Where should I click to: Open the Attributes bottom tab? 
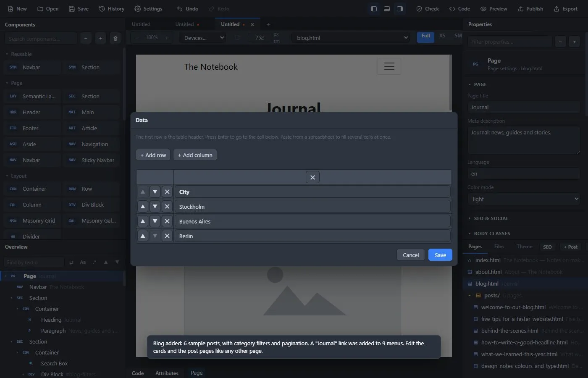tap(167, 373)
